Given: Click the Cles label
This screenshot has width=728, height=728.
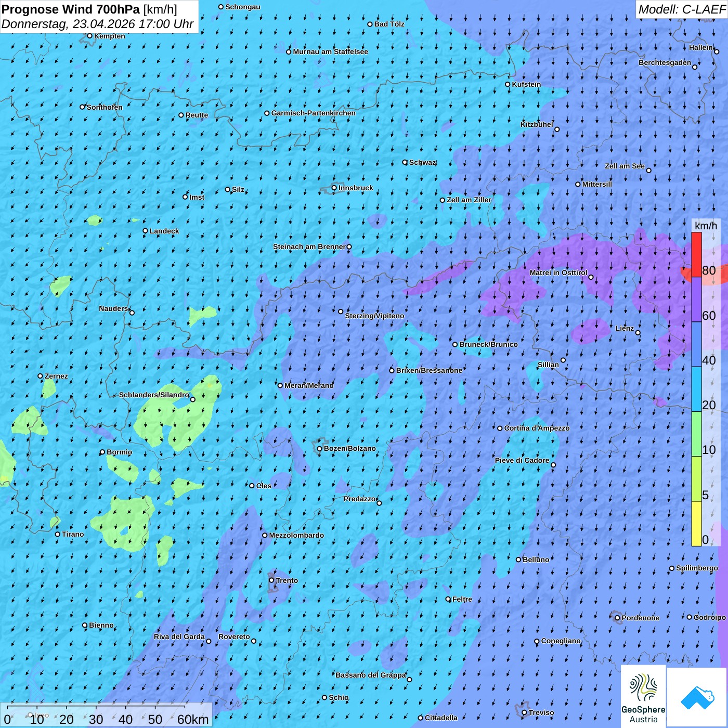Looking at the screenshot, I should 264,486.
